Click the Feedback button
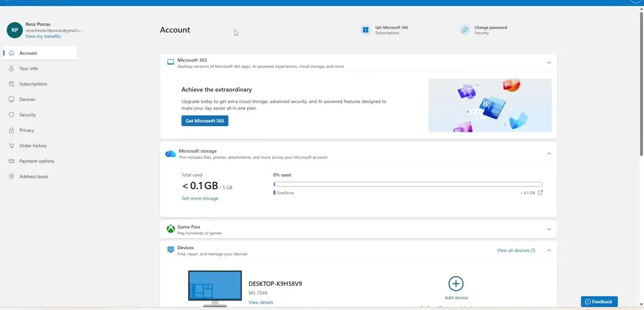644x310 pixels. pos(599,301)
